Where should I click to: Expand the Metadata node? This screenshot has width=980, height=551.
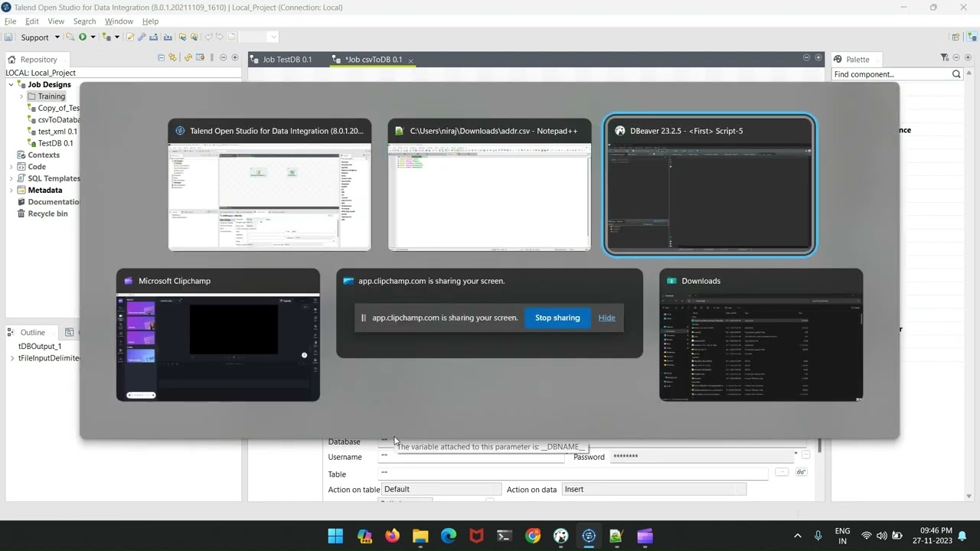point(11,190)
